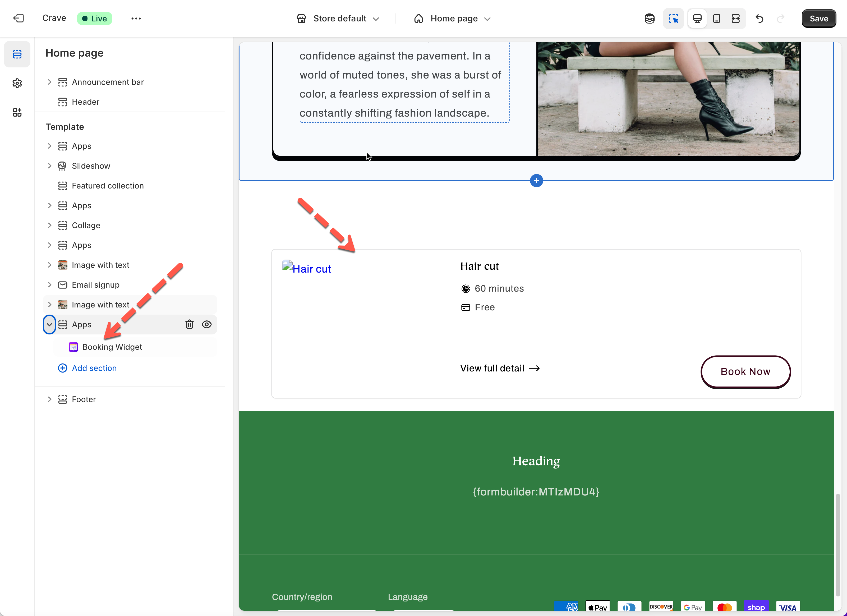Click the exit editor back icon
Screen dimensions: 847x616
tap(18, 18)
